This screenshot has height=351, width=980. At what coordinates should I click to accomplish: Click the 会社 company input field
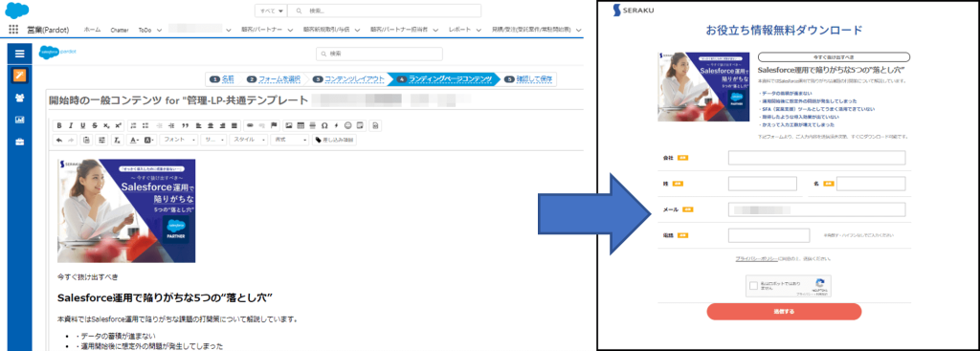[x=816, y=158]
